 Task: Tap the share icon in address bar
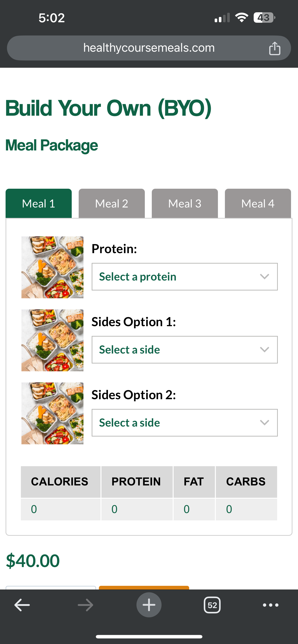point(274,48)
